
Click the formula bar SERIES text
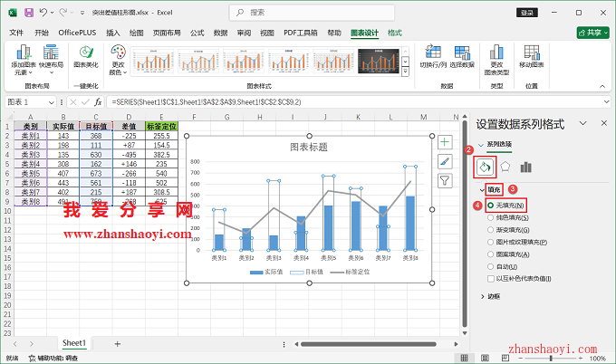tap(207, 102)
